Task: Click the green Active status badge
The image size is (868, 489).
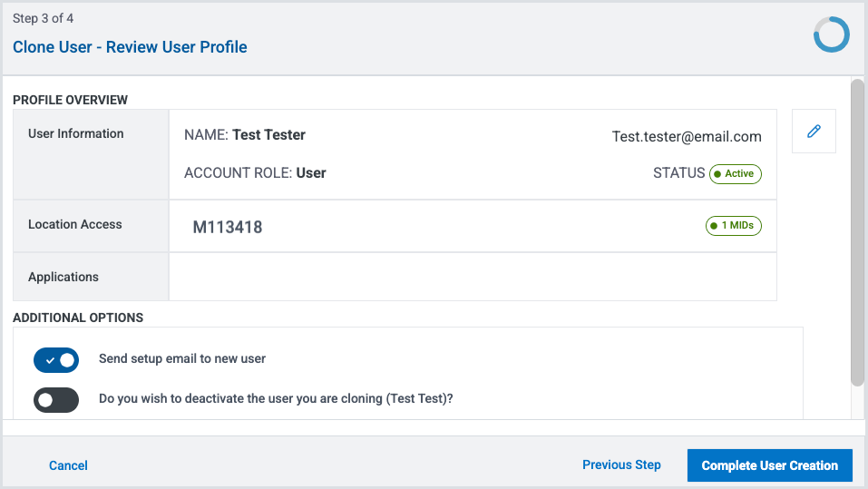Action: pyautogui.click(x=735, y=173)
